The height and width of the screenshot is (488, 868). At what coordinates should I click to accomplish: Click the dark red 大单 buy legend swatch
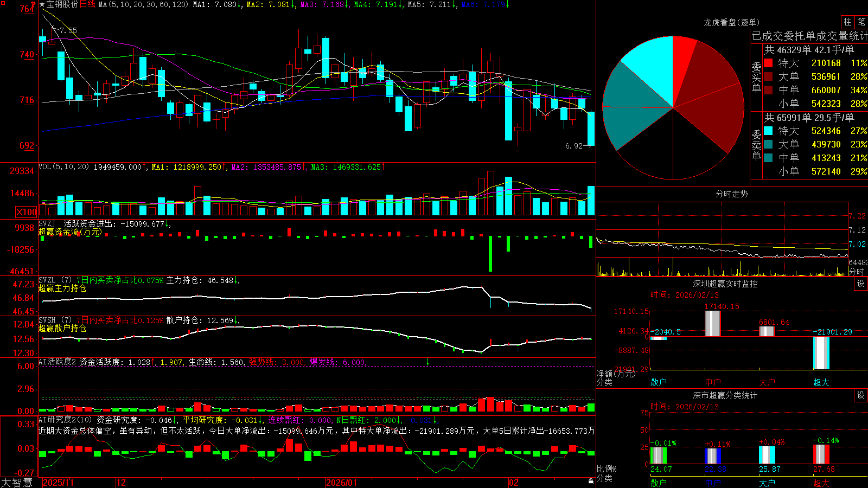point(768,76)
